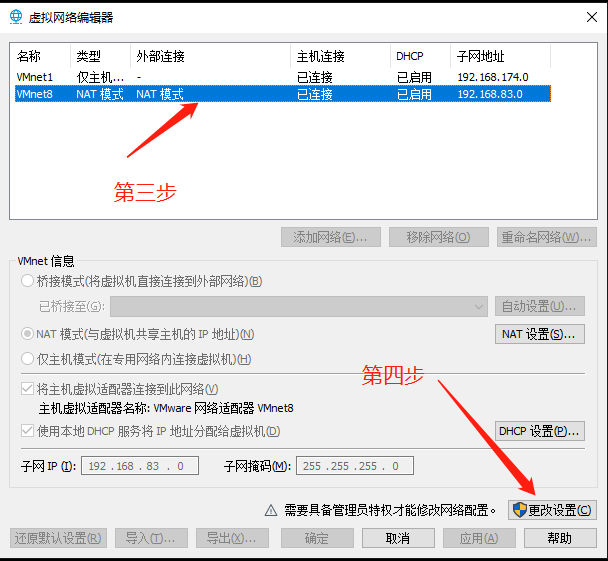Click the 自动设置 button
The height and width of the screenshot is (561, 608).
pyautogui.click(x=540, y=306)
